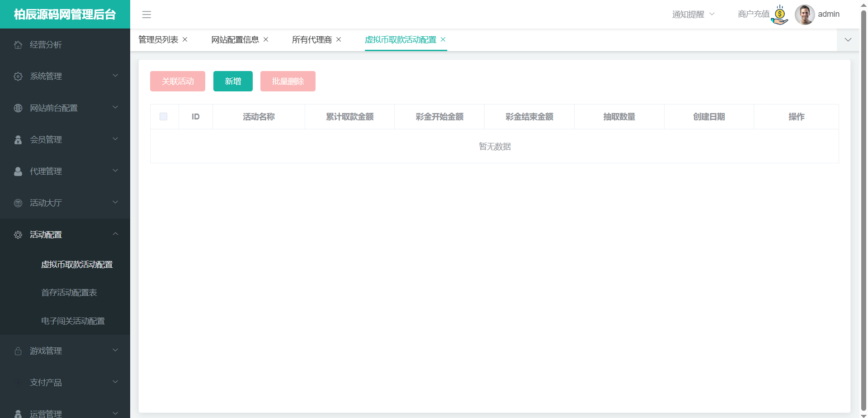Open 电子闯关活动配置 in sidebar

[73, 321]
